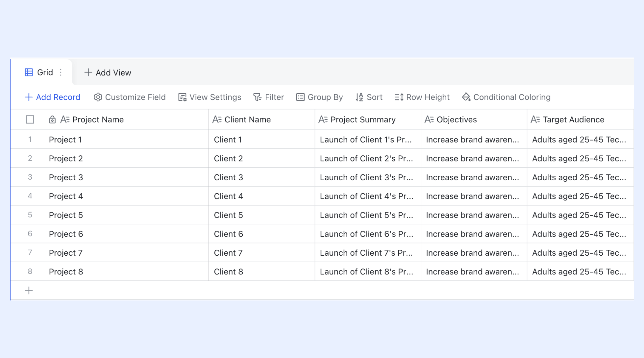644x358 pixels.
Task: Check the select-all checkbox in the header
Action: tap(30, 120)
